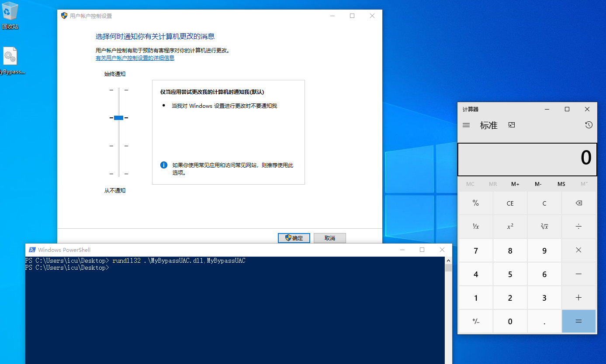
Task: Click digit 0 in Calculator keypad
Action: coord(510,321)
